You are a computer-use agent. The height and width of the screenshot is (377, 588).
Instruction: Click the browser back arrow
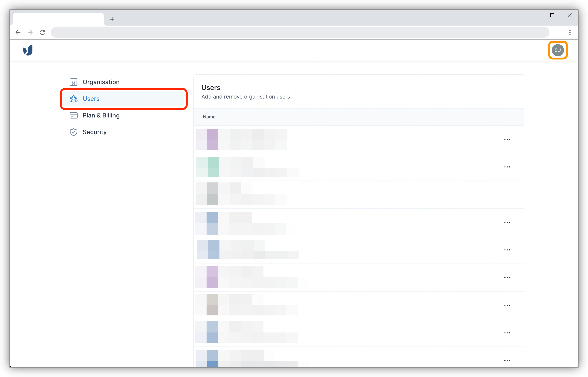(18, 32)
